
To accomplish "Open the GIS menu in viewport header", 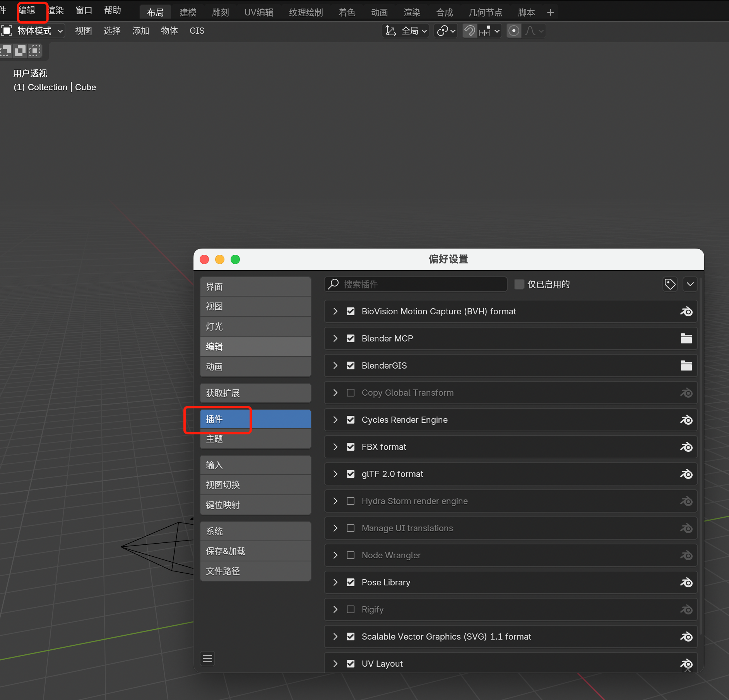I will [x=197, y=31].
